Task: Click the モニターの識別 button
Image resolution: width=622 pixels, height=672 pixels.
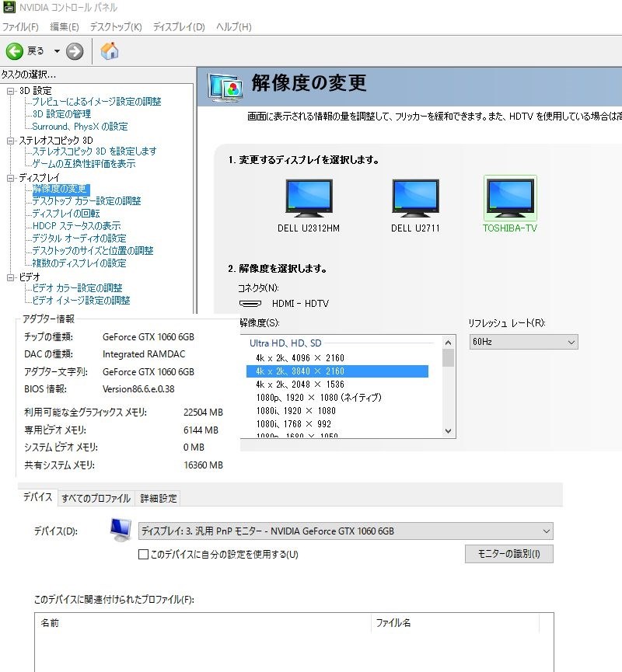Action: click(x=508, y=554)
